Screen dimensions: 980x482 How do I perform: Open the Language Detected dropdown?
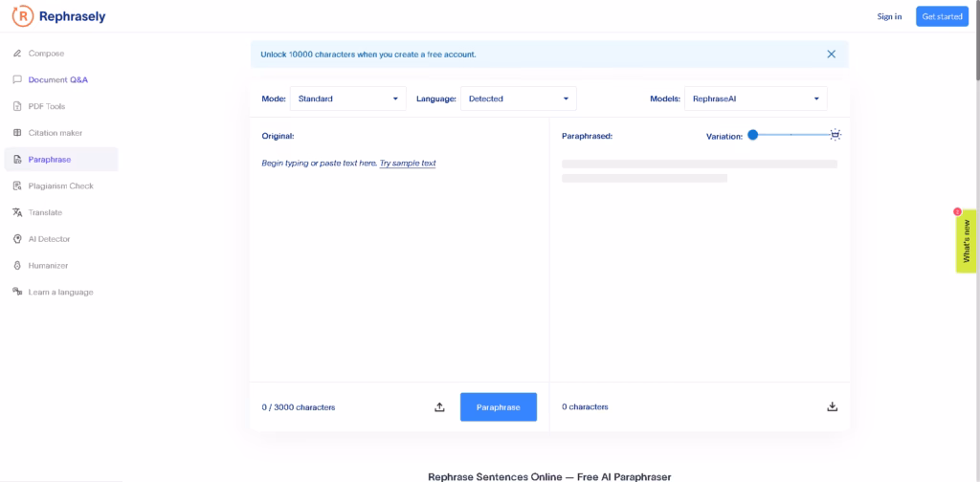coord(518,99)
